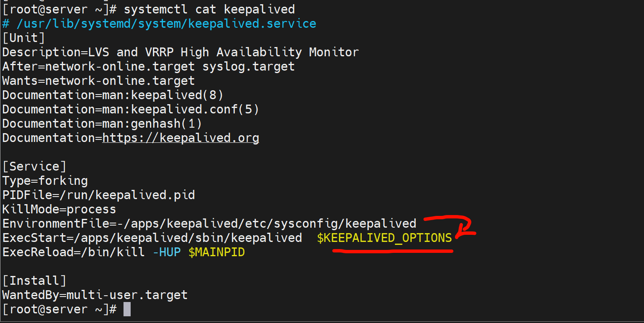Click the PIDFile=/run/keepalived.pid line

(x=98, y=195)
